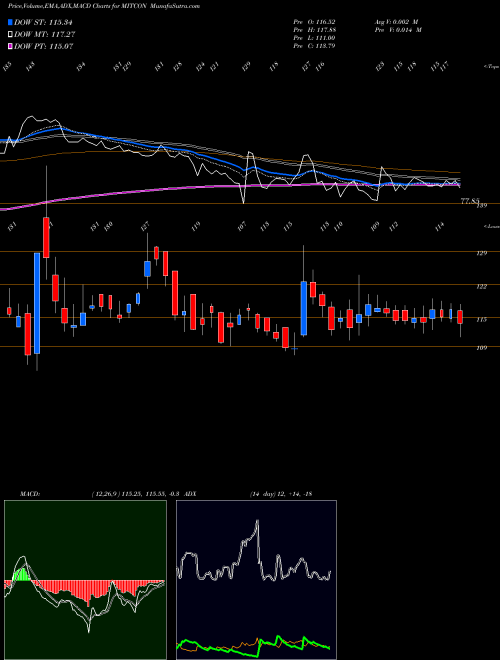500x660 pixels.
Task: Click the blue DOW ST legend swatch
Action: 10,22
